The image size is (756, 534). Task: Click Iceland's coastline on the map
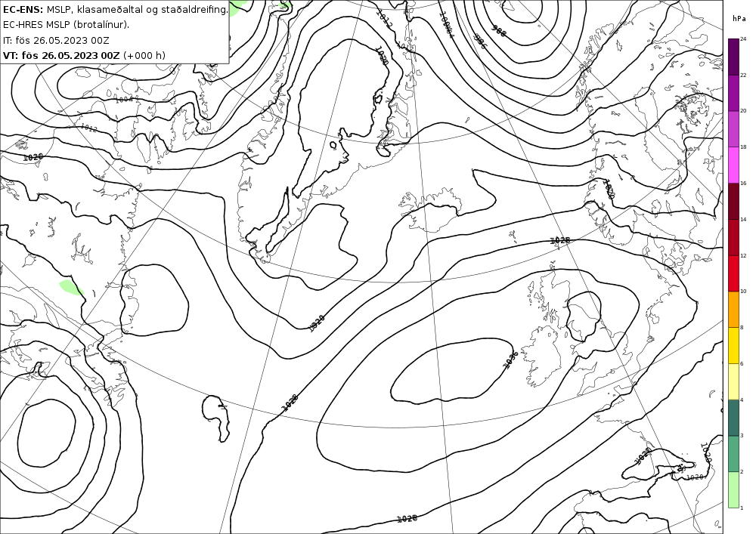tap(430, 211)
